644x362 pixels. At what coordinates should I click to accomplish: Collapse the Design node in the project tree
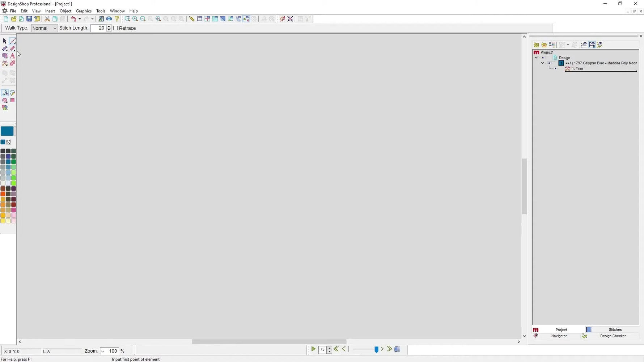coord(536,58)
